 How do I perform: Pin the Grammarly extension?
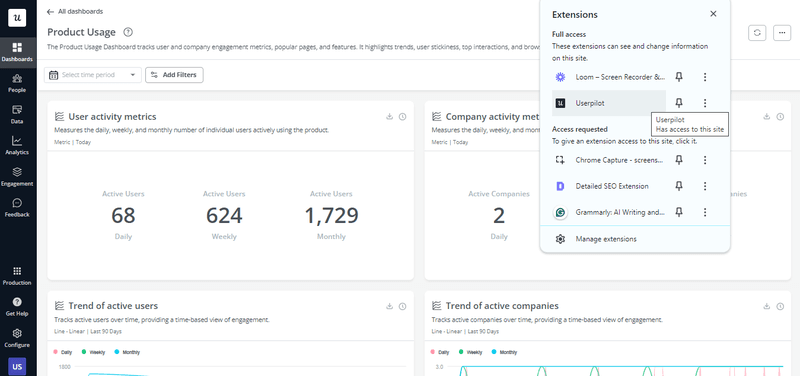coord(679,212)
